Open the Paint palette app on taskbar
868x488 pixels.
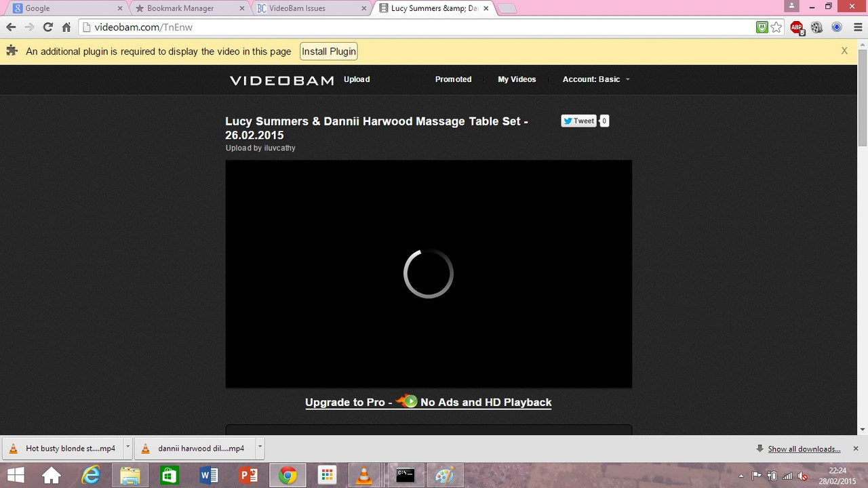pos(445,476)
